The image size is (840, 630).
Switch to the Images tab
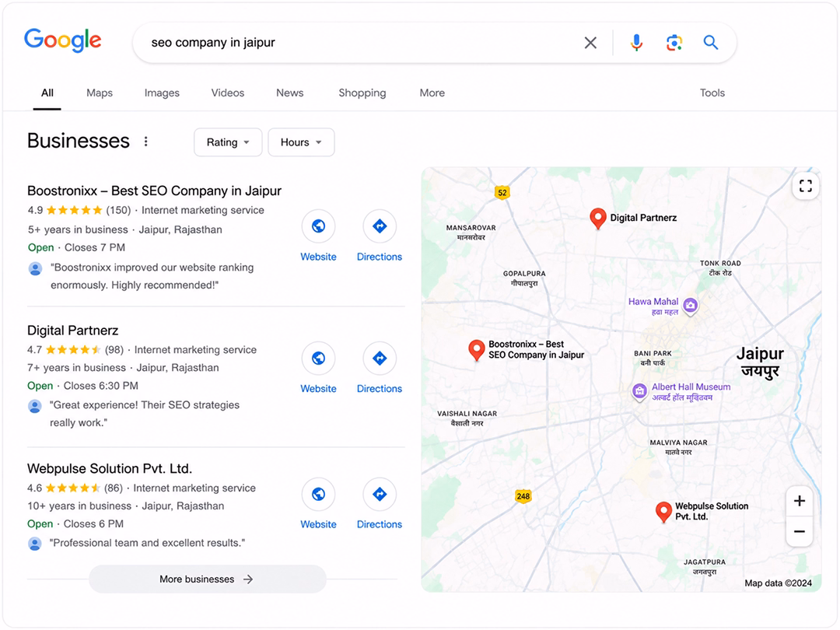pos(162,93)
